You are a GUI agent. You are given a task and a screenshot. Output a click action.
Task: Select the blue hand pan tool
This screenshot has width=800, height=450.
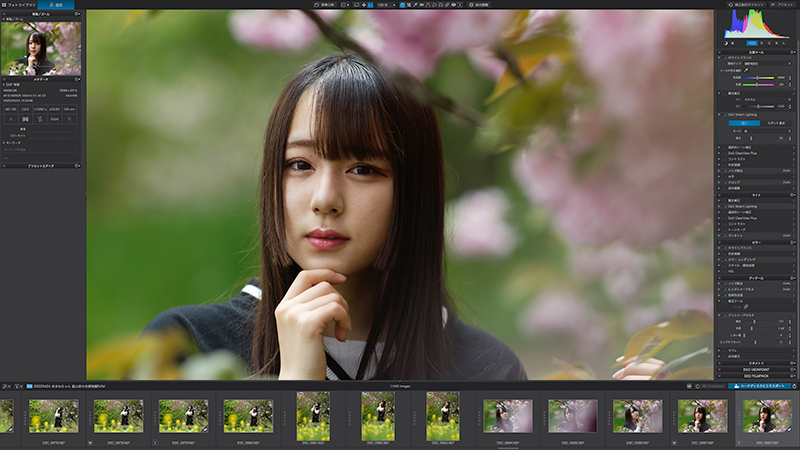click(402, 5)
